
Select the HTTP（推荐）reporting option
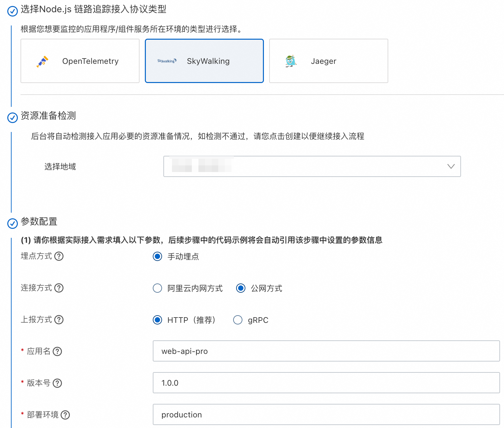tap(157, 320)
